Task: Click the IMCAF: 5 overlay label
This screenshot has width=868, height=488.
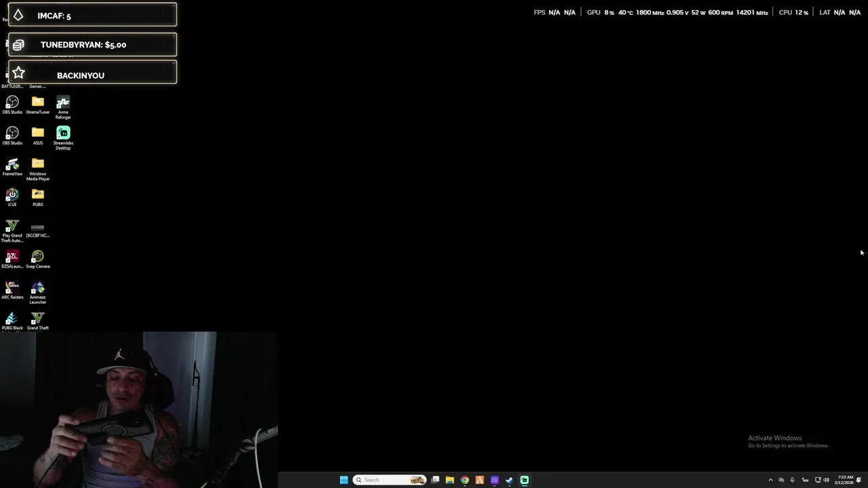Action: tap(54, 16)
